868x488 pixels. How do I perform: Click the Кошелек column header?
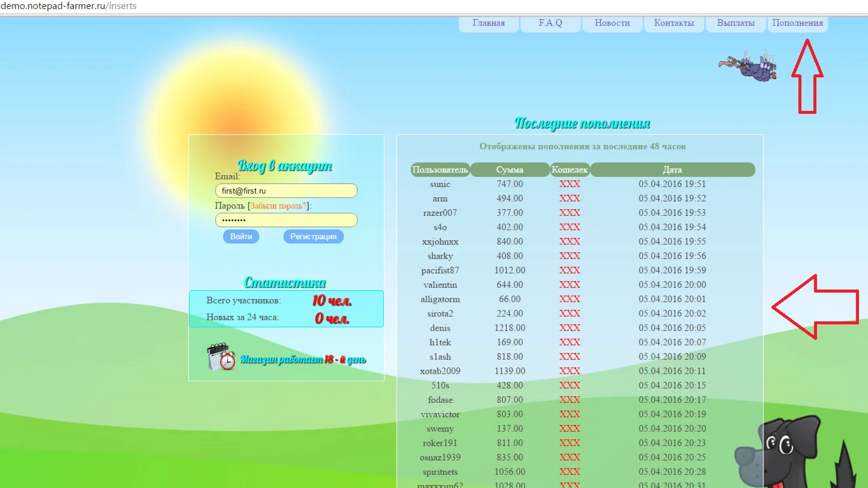click(x=570, y=170)
